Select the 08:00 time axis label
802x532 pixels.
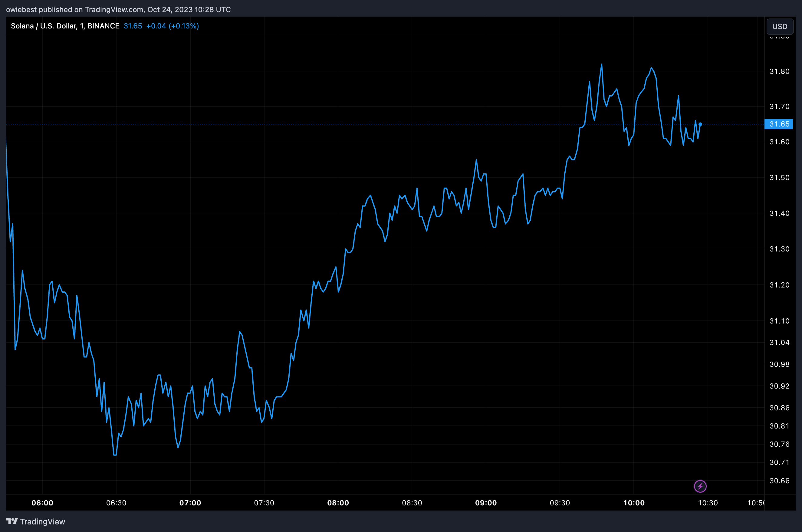[338, 503]
